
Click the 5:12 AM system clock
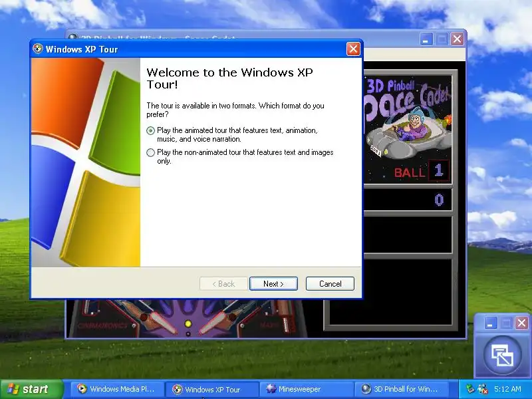pos(507,389)
